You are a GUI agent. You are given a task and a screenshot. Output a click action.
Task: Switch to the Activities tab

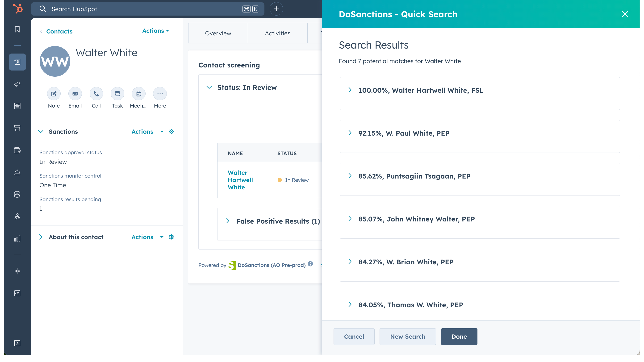[277, 33]
